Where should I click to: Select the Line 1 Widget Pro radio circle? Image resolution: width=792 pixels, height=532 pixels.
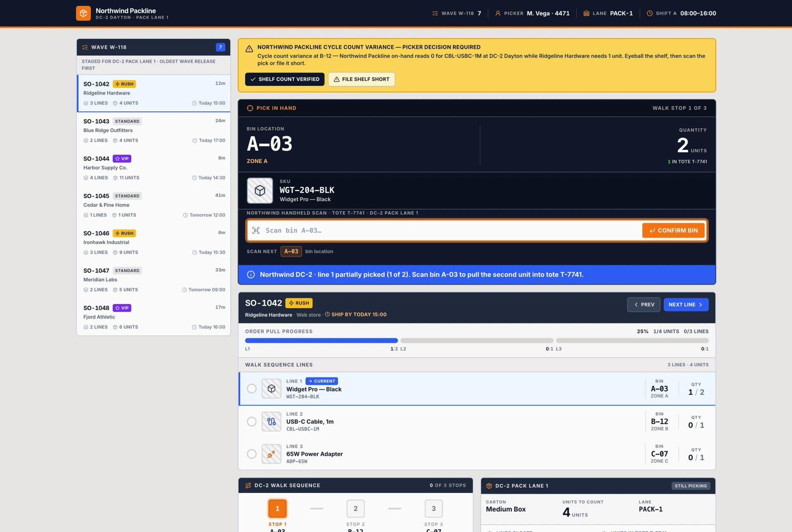(x=252, y=388)
